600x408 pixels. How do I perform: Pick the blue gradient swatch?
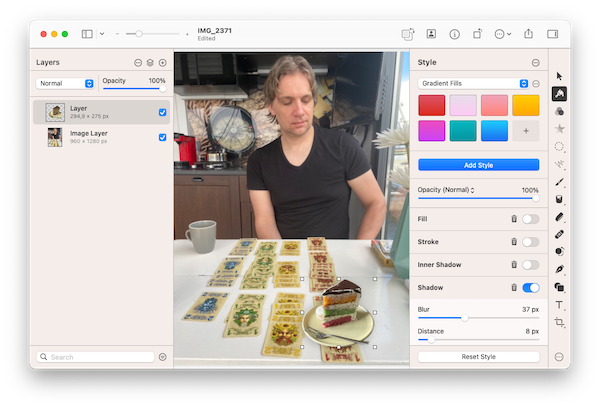494,131
